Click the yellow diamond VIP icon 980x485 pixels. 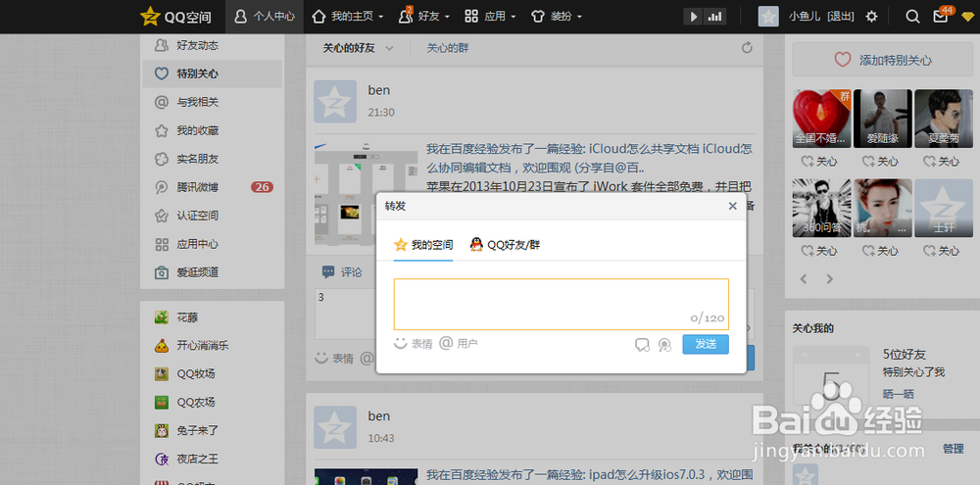tap(967, 17)
